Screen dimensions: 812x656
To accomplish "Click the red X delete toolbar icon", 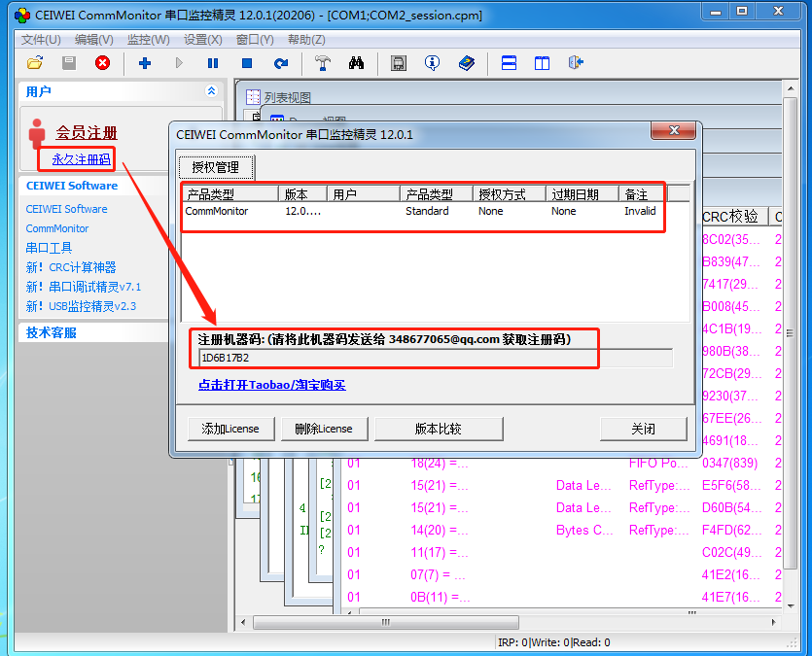I will (102, 63).
